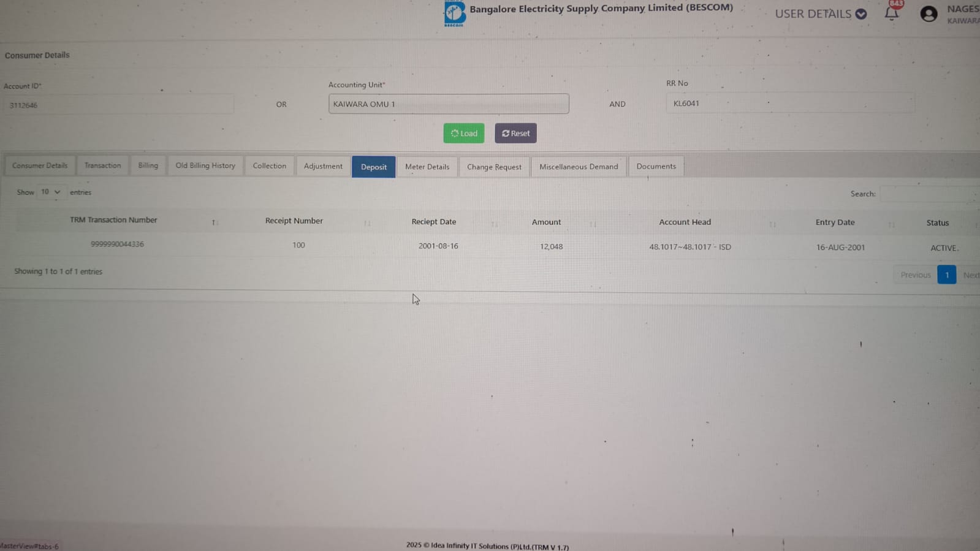Click the amount 12,048 cell
Image resolution: width=980 pixels, height=551 pixels.
coord(551,246)
